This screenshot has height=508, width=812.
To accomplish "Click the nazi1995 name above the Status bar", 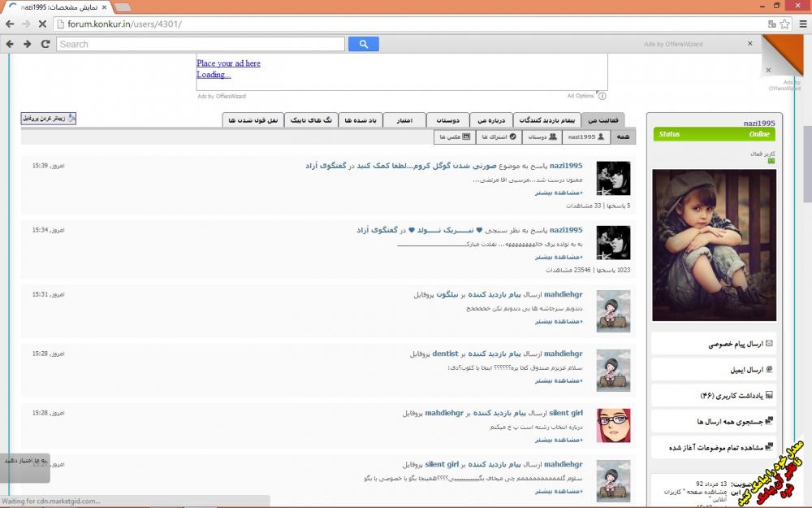I will click(x=759, y=124).
